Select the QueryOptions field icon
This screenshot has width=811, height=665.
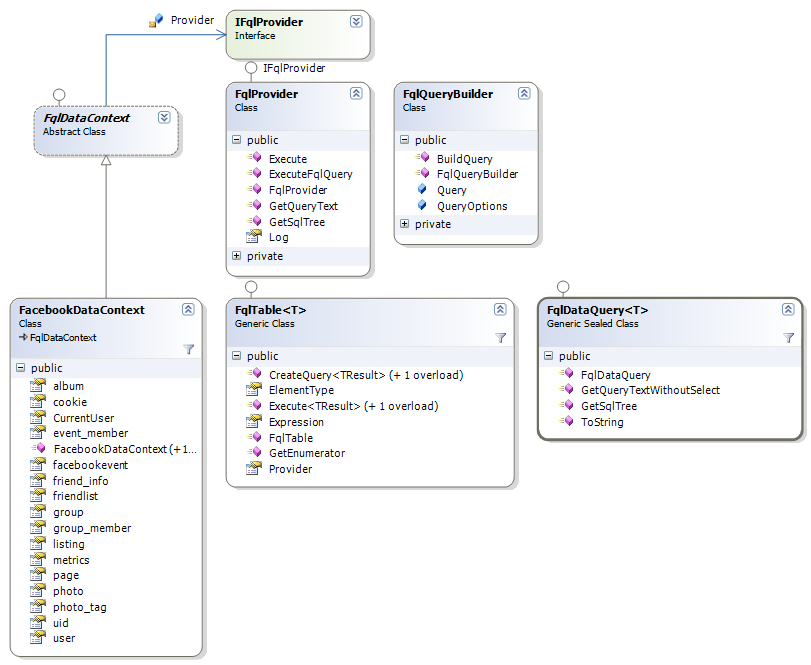click(x=422, y=205)
